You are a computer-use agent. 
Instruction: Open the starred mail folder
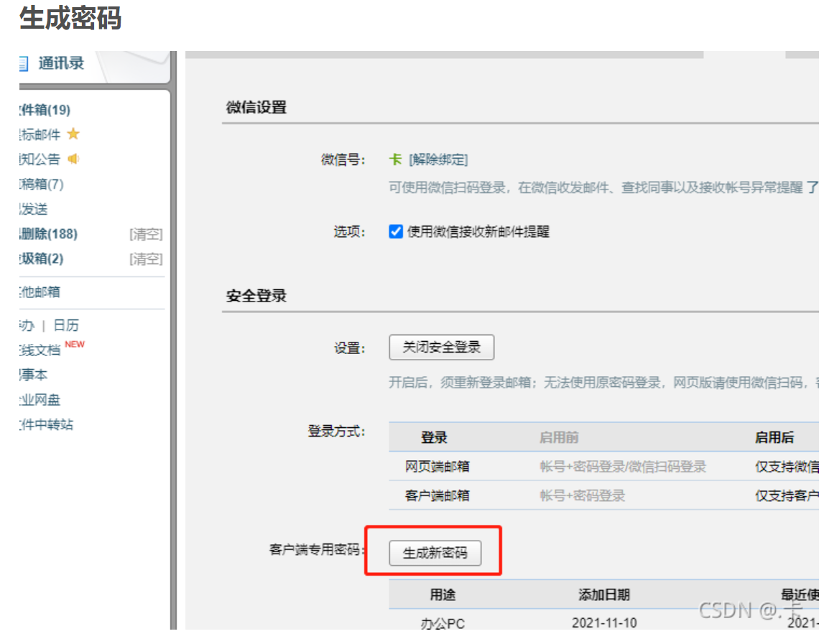pos(40,135)
